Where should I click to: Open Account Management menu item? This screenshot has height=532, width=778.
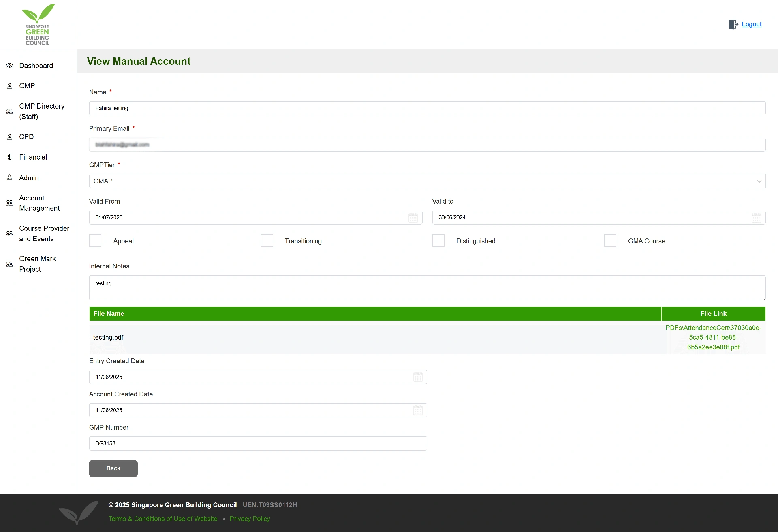(x=39, y=203)
